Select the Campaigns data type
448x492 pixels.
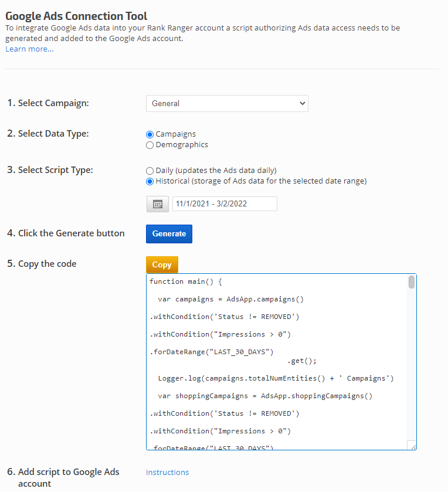coord(150,134)
